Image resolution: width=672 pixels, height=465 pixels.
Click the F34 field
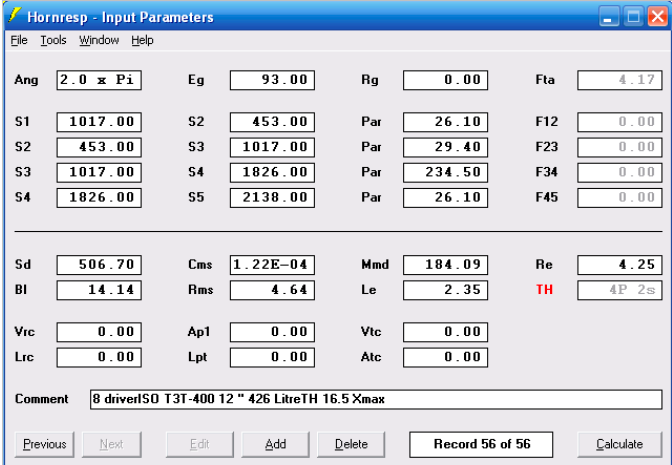click(619, 172)
